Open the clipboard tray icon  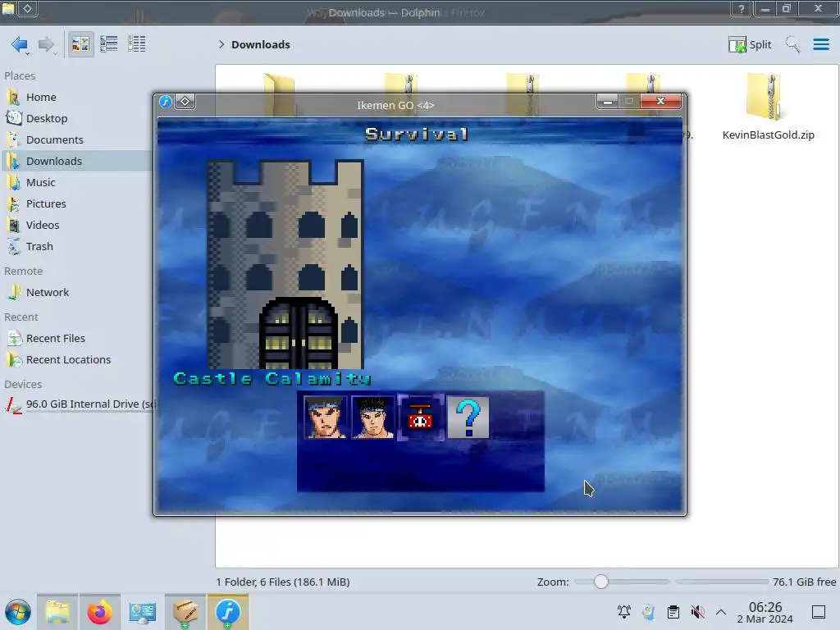coord(673,612)
